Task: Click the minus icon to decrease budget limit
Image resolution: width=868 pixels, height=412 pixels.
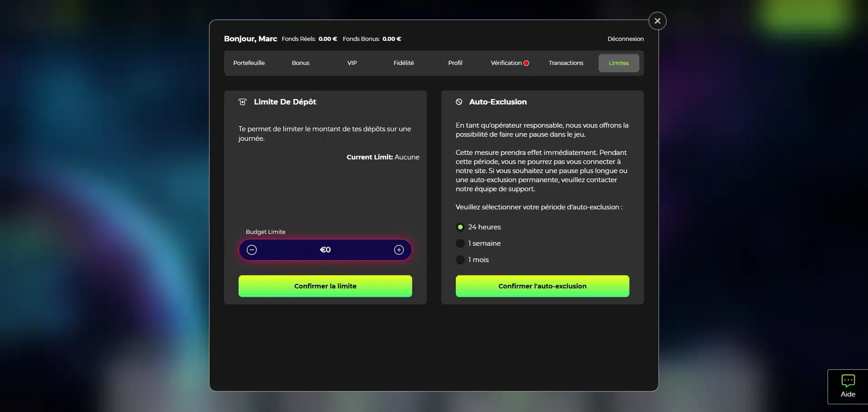Action: pos(252,249)
